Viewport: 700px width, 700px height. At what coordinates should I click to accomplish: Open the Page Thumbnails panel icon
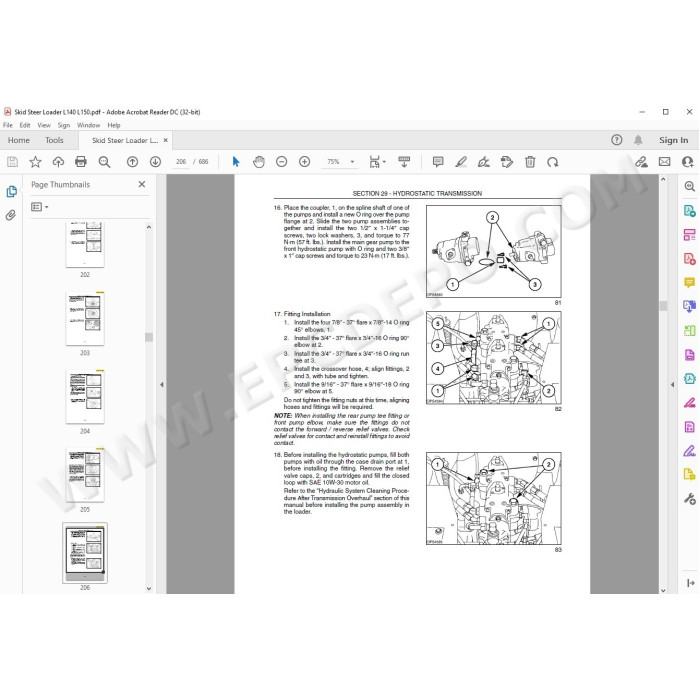(x=12, y=192)
